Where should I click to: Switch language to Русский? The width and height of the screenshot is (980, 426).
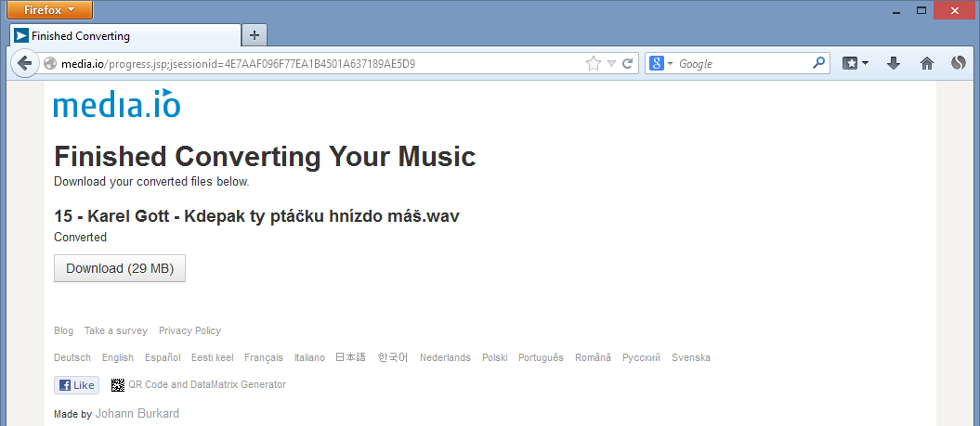click(641, 357)
